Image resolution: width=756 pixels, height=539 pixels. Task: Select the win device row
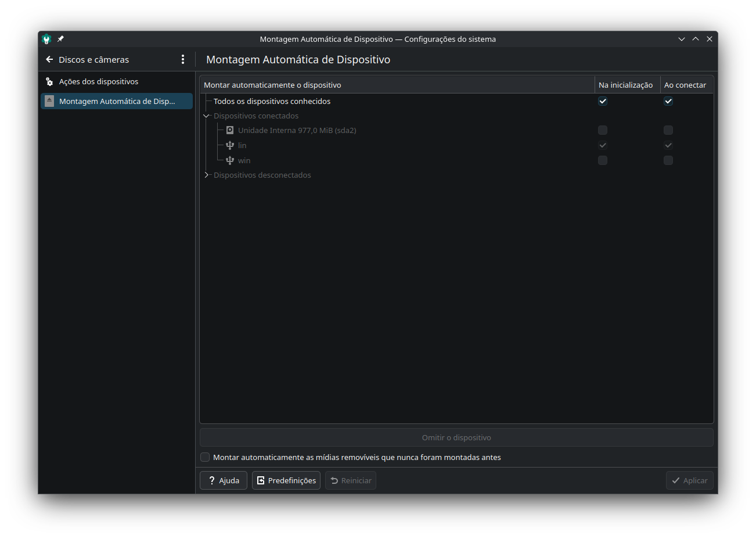tap(456, 160)
